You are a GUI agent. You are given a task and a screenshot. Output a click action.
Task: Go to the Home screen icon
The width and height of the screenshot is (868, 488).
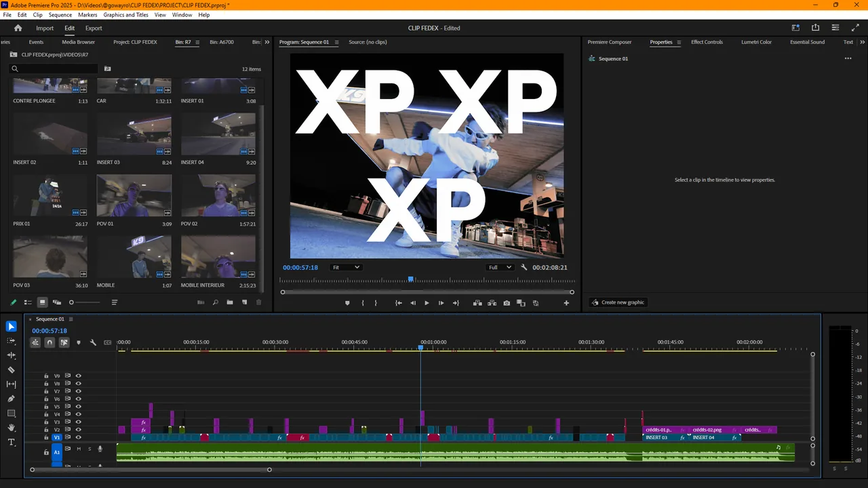(x=18, y=28)
